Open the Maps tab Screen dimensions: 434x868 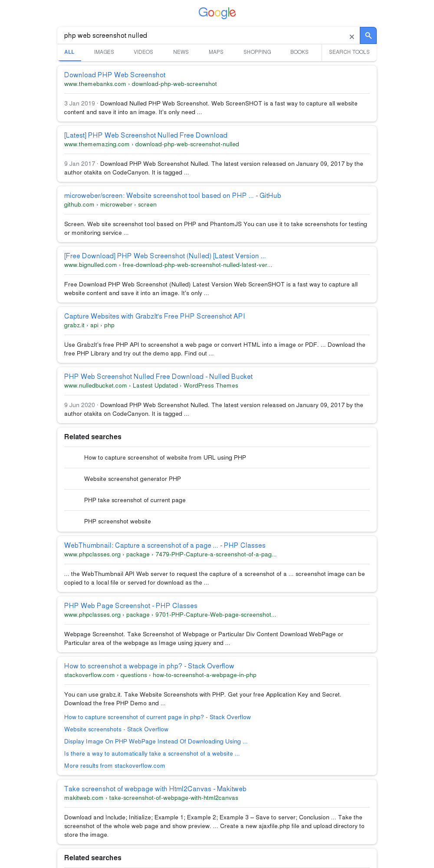[216, 52]
